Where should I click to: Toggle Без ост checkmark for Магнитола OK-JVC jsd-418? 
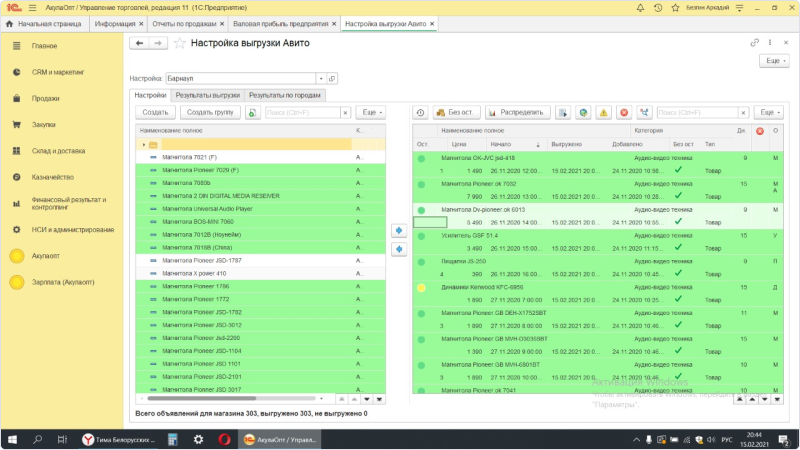coord(679,170)
